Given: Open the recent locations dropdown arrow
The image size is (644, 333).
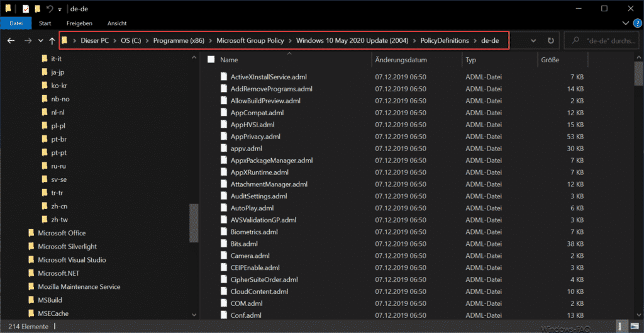Looking at the screenshot, I should pyautogui.click(x=40, y=41).
